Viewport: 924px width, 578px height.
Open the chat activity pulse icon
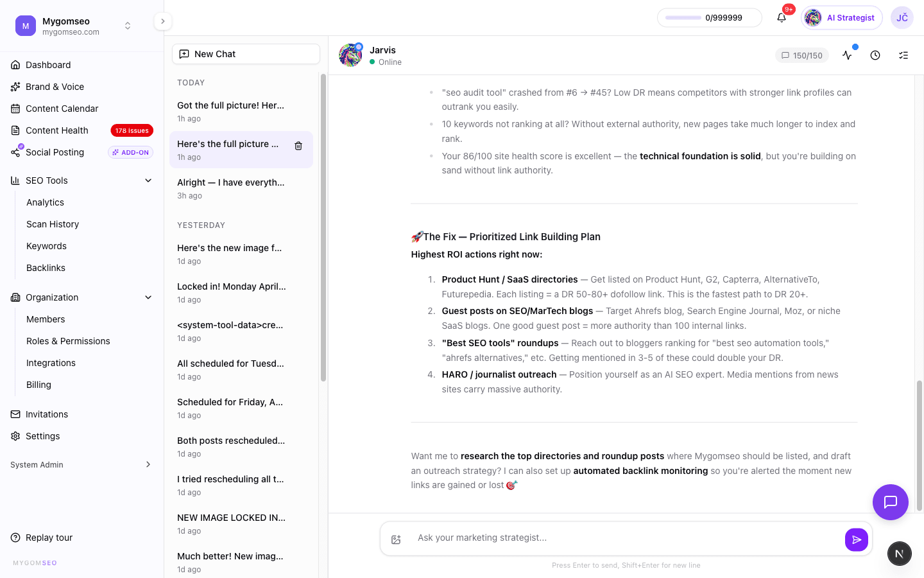tap(847, 55)
